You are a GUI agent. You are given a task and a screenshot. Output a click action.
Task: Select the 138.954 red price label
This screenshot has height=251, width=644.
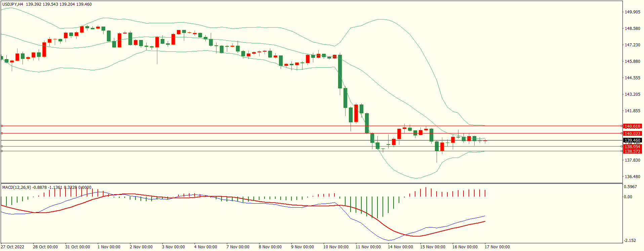(632, 147)
